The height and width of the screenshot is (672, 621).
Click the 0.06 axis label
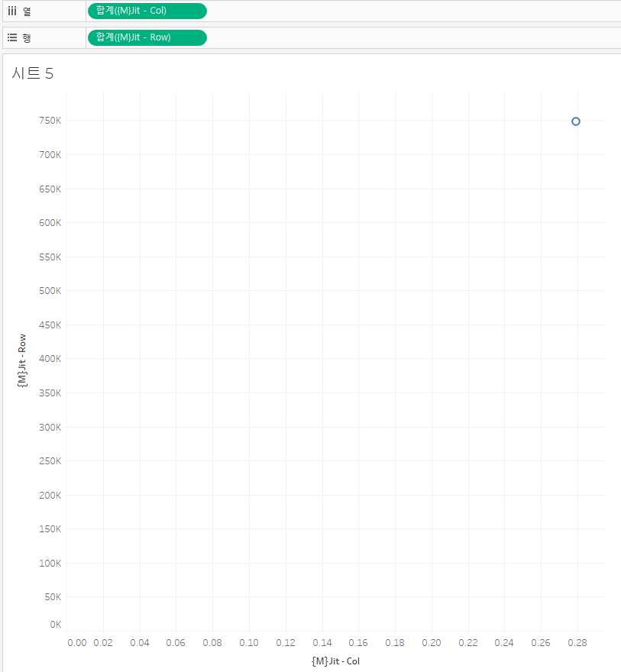click(x=176, y=643)
